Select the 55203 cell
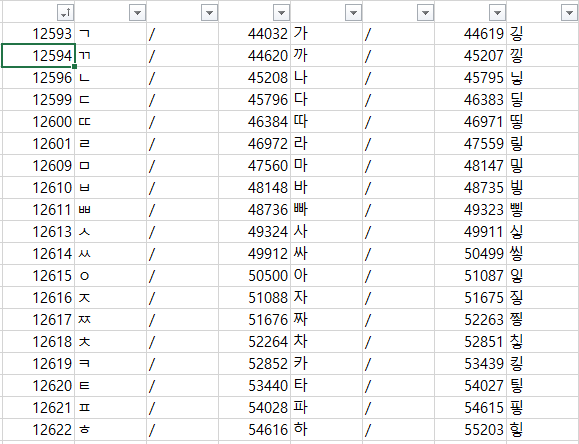The width and height of the screenshot is (579, 444). point(470,430)
